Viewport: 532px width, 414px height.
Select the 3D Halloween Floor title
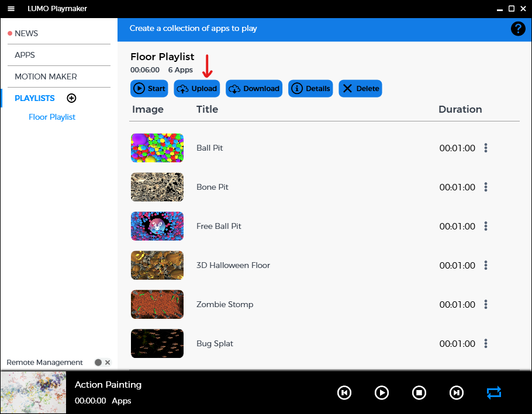coord(233,265)
